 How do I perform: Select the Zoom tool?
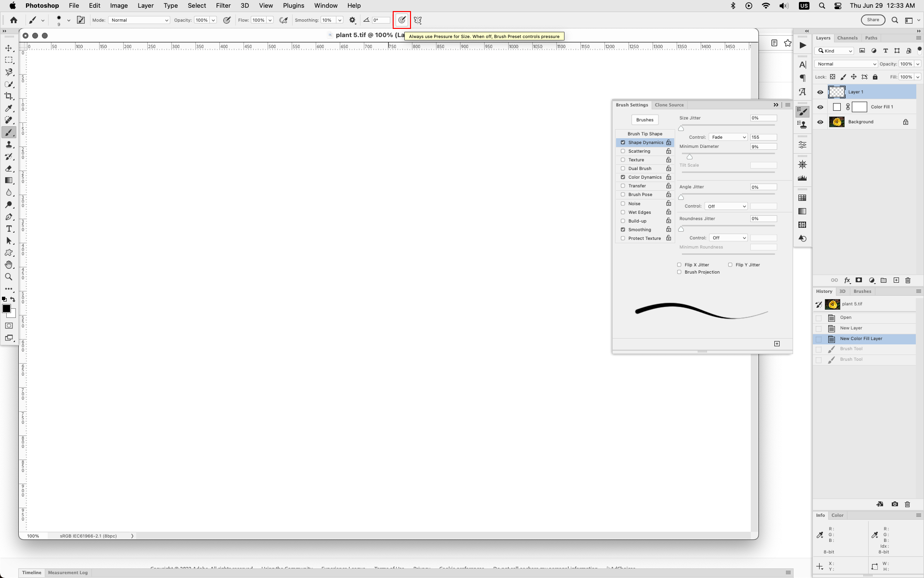9,276
